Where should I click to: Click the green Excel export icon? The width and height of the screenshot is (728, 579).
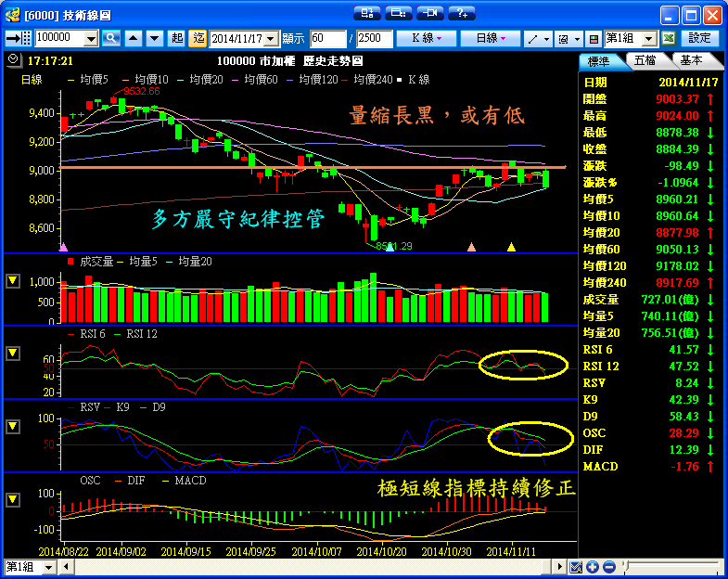(x=669, y=38)
